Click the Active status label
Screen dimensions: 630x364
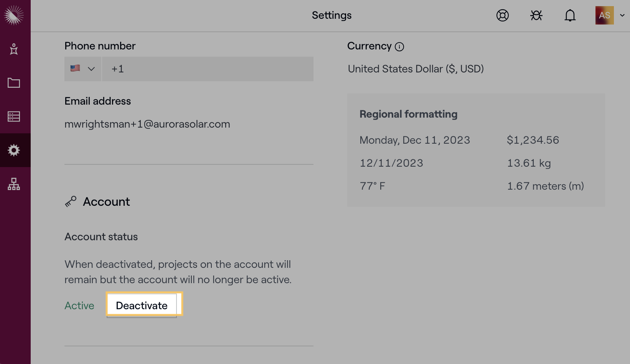tap(79, 306)
